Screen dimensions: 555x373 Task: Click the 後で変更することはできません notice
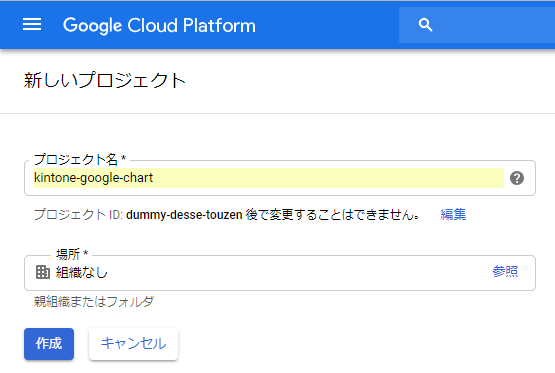(333, 215)
